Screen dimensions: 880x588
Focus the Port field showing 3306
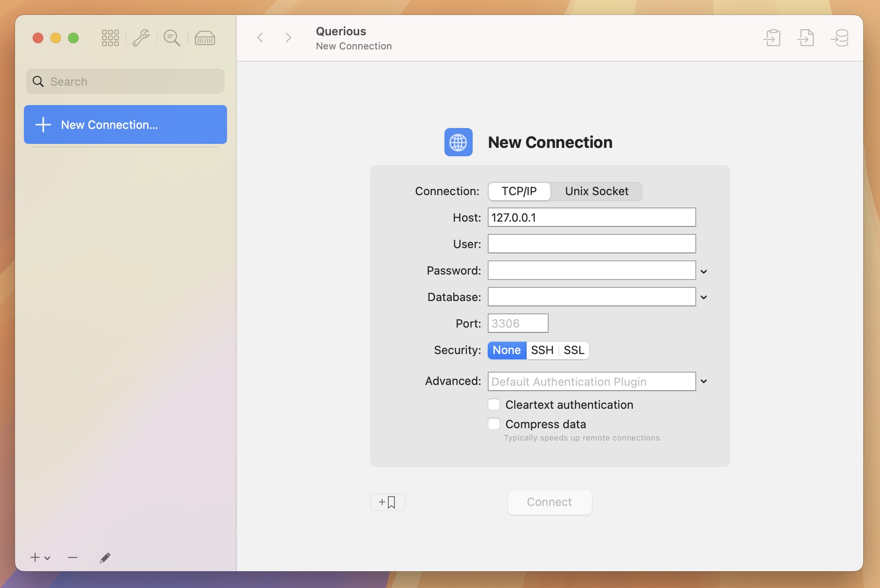pos(518,323)
